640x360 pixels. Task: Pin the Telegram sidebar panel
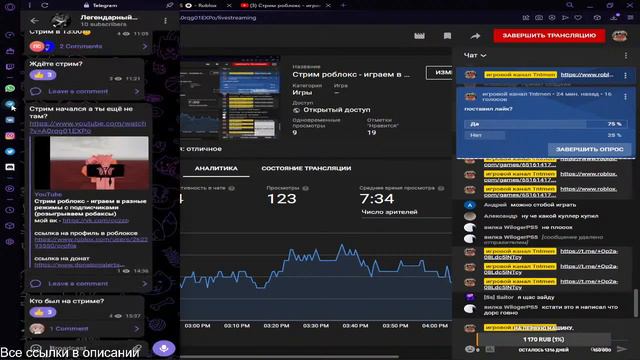(x=169, y=5)
